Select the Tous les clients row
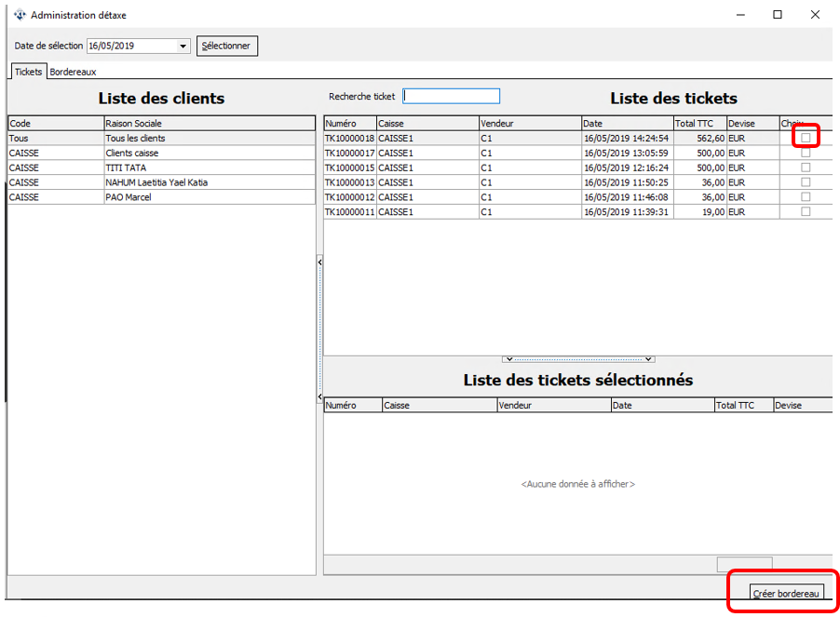 pos(135,138)
